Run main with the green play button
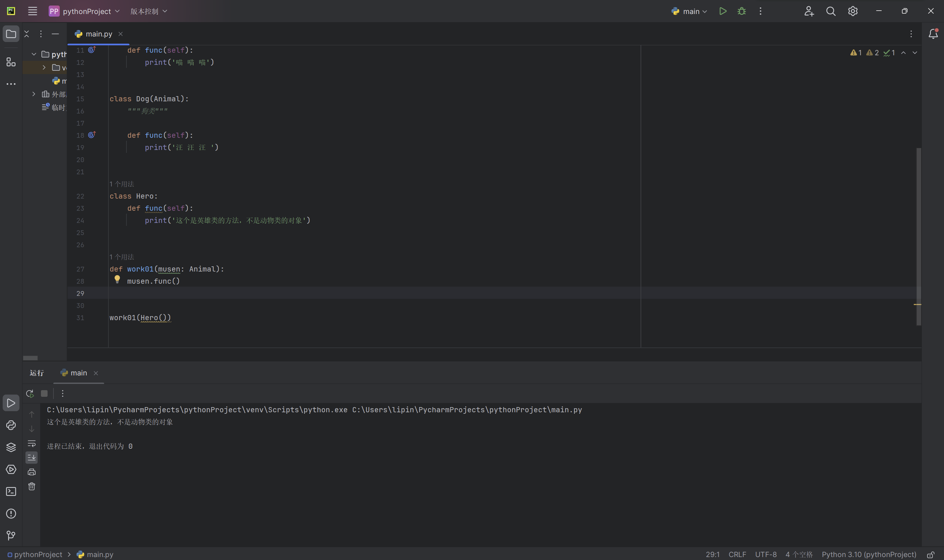944x560 pixels. (x=723, y=11)
